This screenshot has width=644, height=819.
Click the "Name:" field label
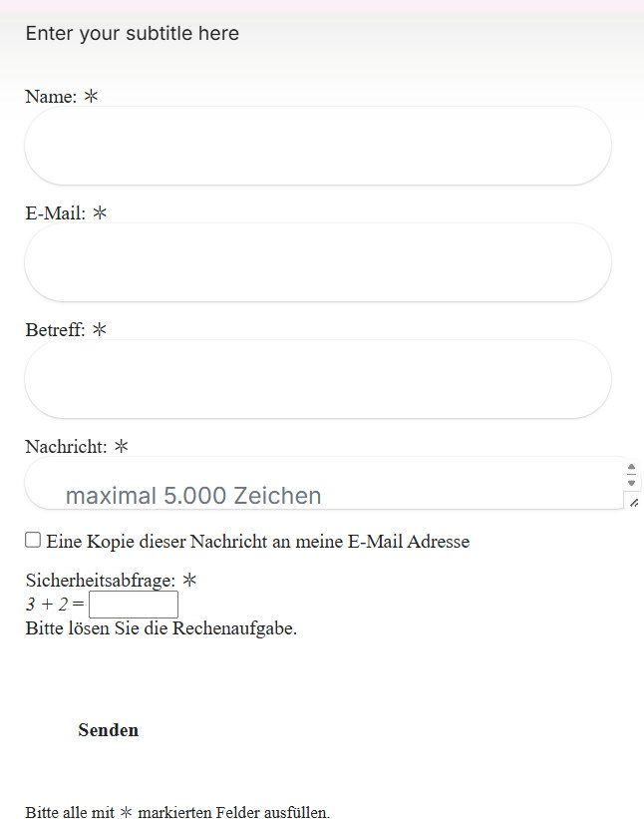[x=51, y=97]
